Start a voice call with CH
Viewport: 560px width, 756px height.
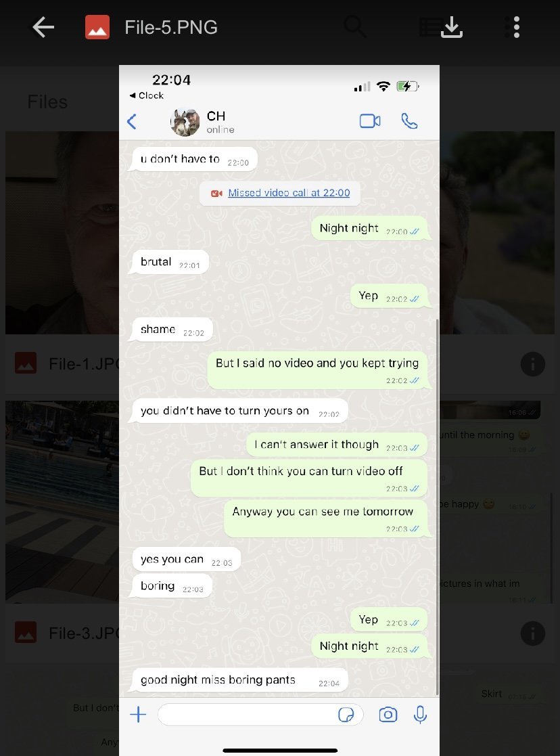coord(409,121)
